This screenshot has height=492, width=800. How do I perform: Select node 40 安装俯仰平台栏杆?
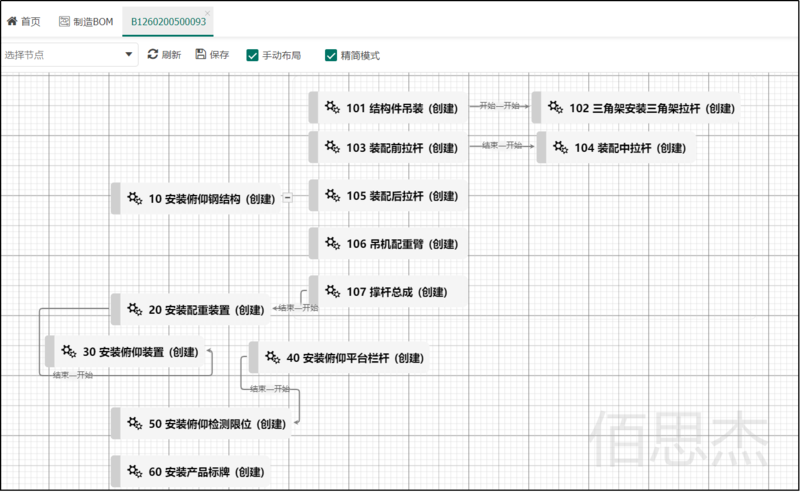point(339,358)
